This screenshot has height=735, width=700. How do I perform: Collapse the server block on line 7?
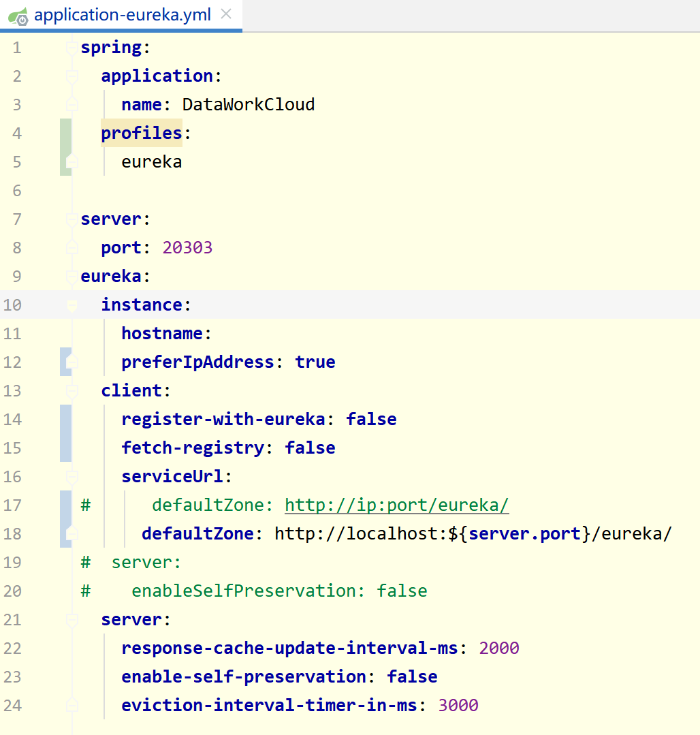72,219
